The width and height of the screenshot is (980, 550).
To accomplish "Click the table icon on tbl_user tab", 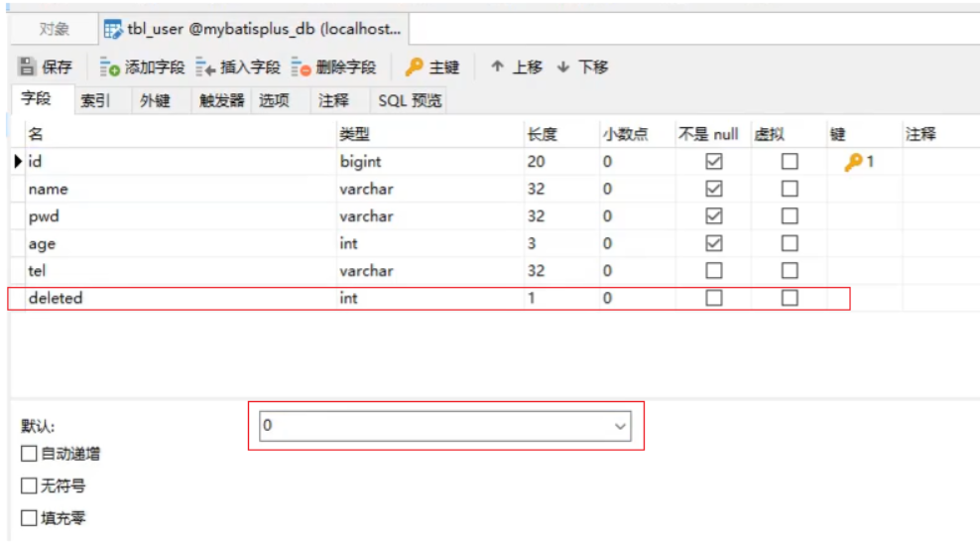I will 113,29.
